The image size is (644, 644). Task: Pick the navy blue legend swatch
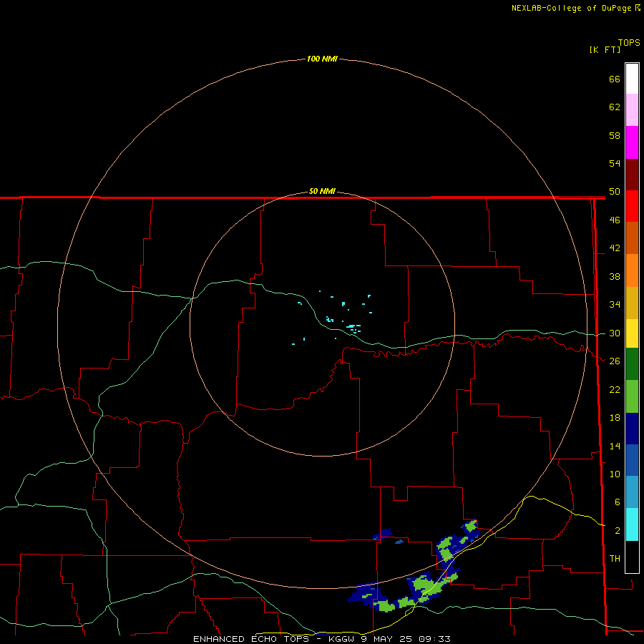click(x=632, y=429)
